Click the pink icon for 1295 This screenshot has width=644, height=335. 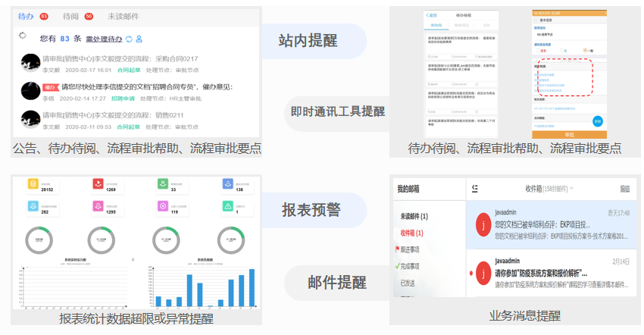[x=98, y=206]
